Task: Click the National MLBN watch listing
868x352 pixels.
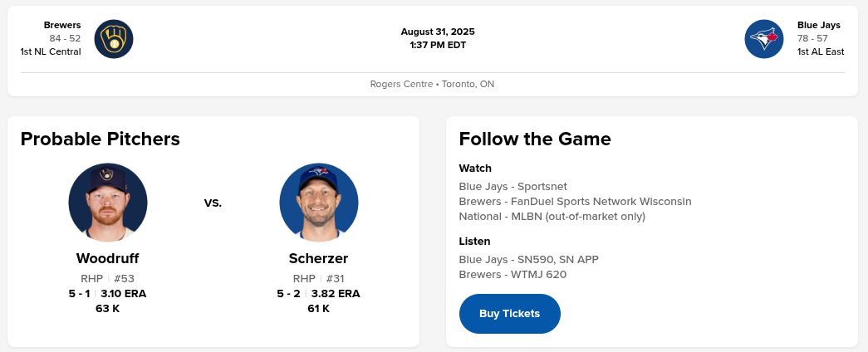Action: [552, 217]
